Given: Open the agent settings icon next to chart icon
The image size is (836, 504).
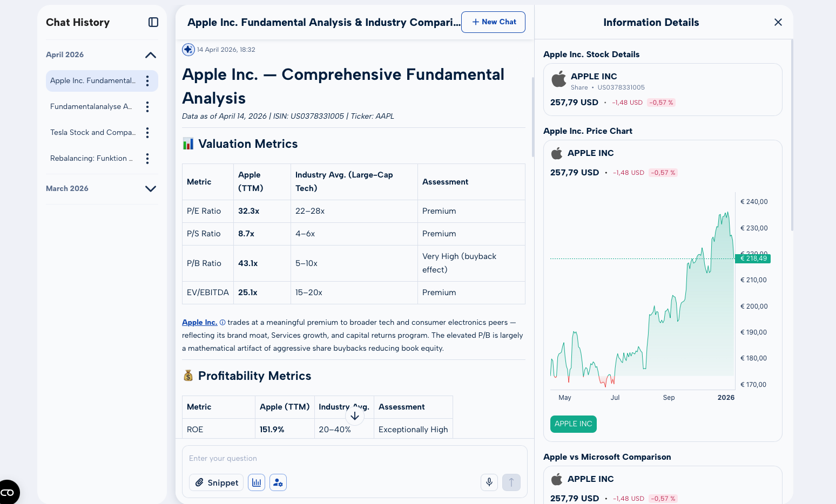Looking at the screenshot, I should (278, 482).
